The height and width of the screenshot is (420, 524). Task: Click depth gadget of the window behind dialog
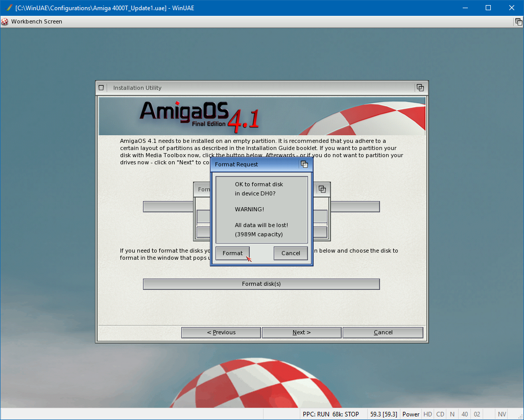point(322,189)
